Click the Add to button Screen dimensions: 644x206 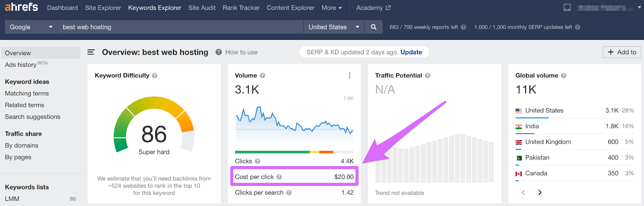(622, 52)
